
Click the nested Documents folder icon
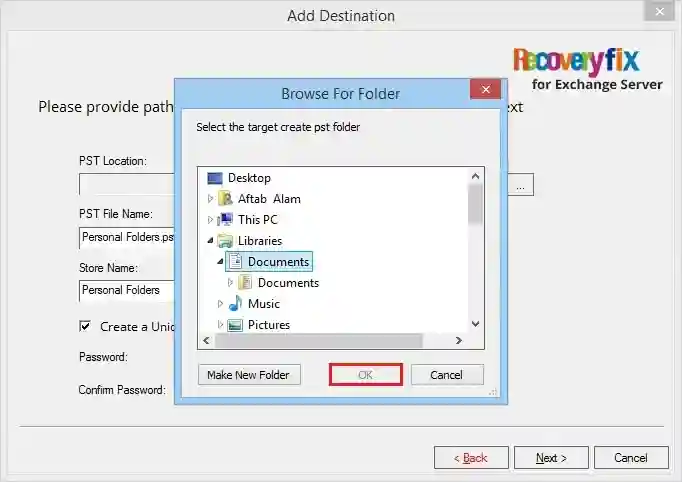[245, 283]
